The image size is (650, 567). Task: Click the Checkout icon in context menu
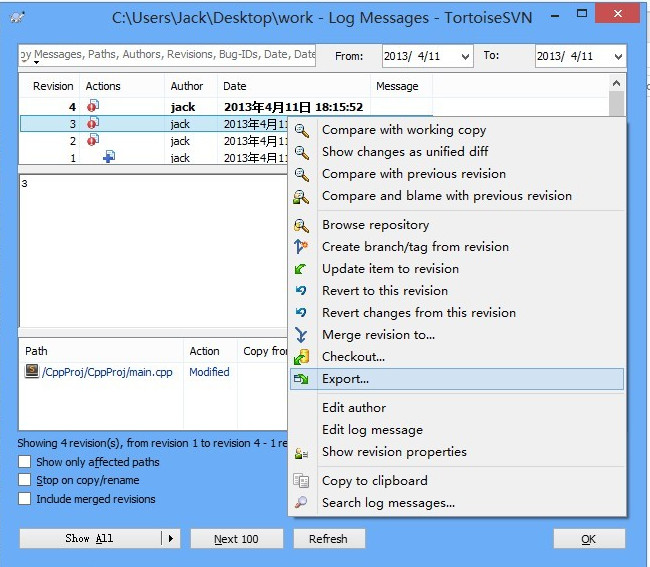(301, 357)
